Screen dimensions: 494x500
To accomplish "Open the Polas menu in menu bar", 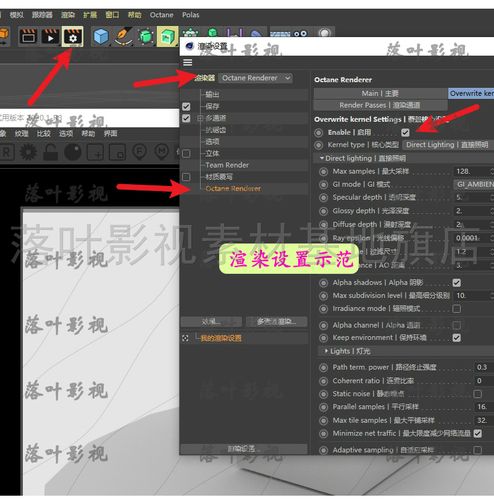I will pos(190,15).
